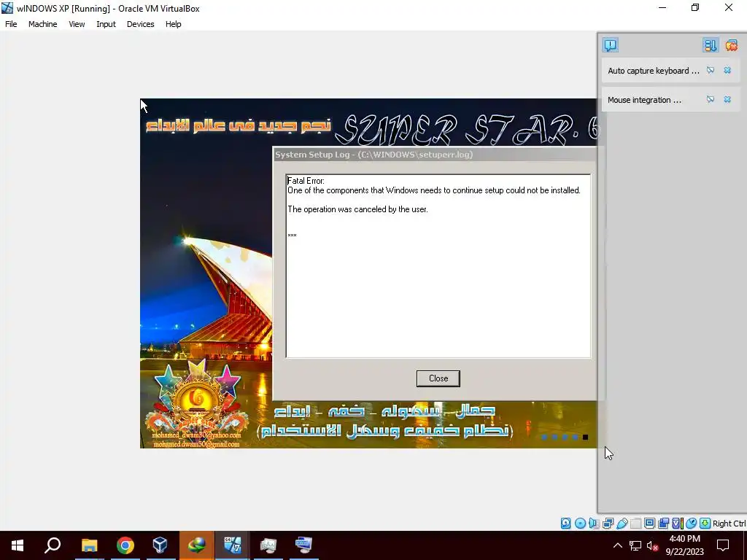Dismiss the Auto capture keyboard notification
The height and width of the screenshot is (560, 747).
click(727, 71)
